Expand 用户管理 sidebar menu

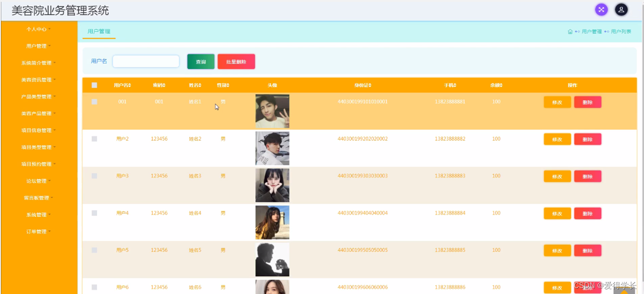point(38,46)
